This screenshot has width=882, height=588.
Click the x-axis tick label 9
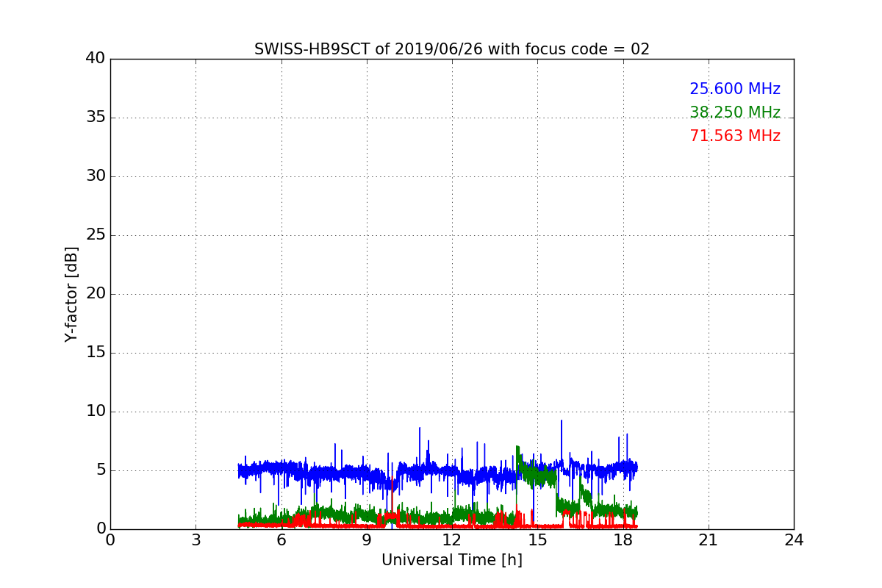point(367,540)
